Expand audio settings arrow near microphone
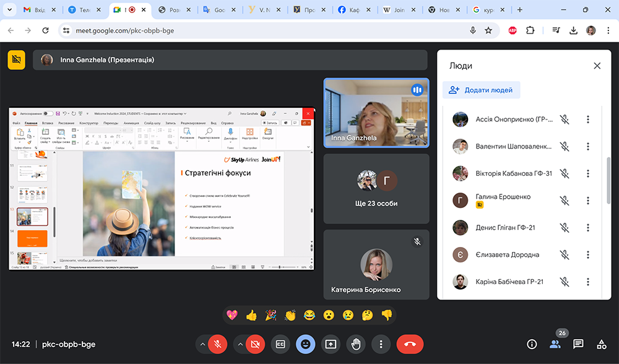The image size is (619, 364). coord(202,344)
